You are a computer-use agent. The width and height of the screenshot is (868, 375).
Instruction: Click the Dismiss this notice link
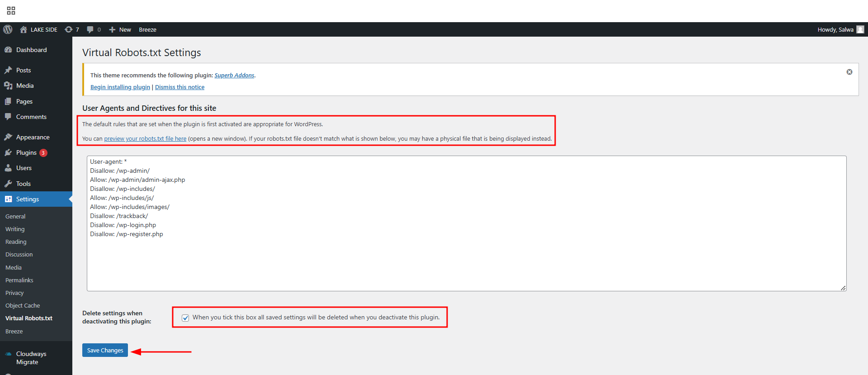179,87
